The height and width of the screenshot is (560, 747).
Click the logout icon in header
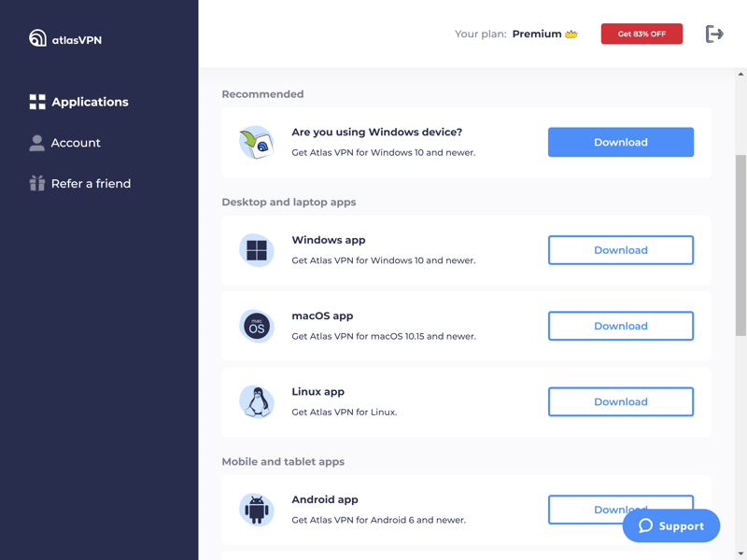[x=714, y=34]
